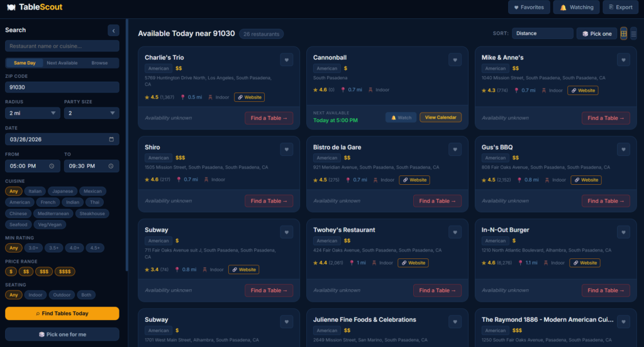This screenshot has height=347, width=644.
Task: Toggle the Outdoor seating option
Action: [x=62, y=295]
